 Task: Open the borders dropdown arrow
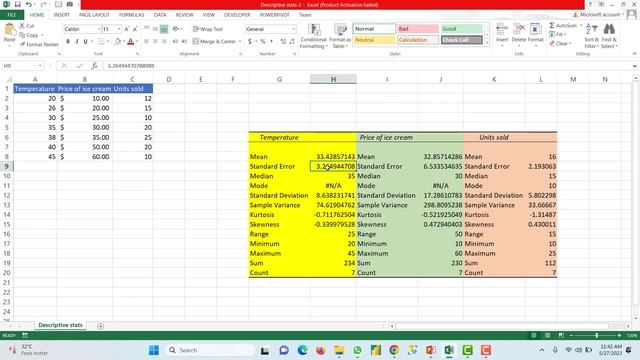108,41
